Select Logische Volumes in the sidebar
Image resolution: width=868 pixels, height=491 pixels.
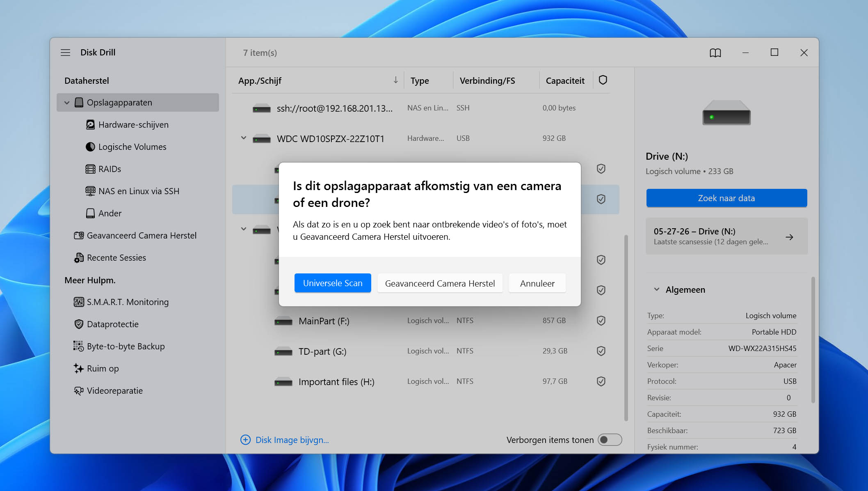[x=132, y=147]
